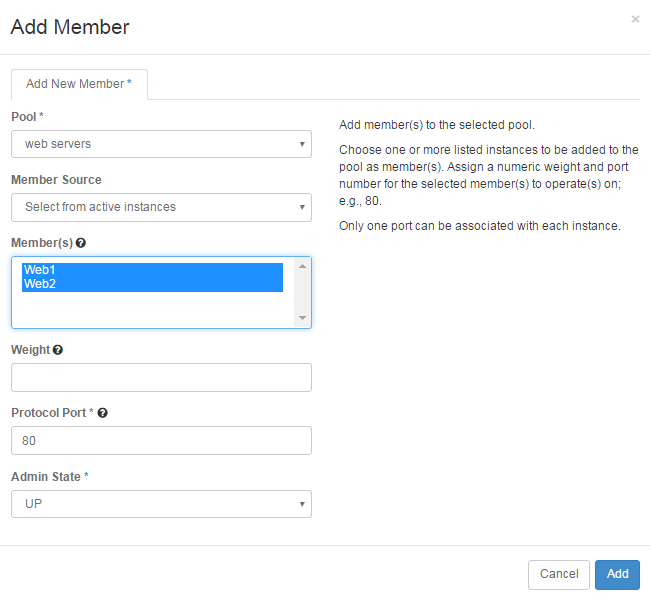Click the help icon beside Member(s)
This screenshot has width=650, height=600.
click(80, 243)
